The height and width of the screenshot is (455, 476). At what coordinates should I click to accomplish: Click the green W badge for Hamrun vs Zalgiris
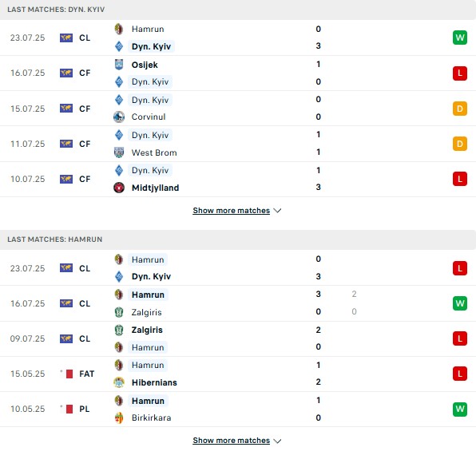point(460,303)
